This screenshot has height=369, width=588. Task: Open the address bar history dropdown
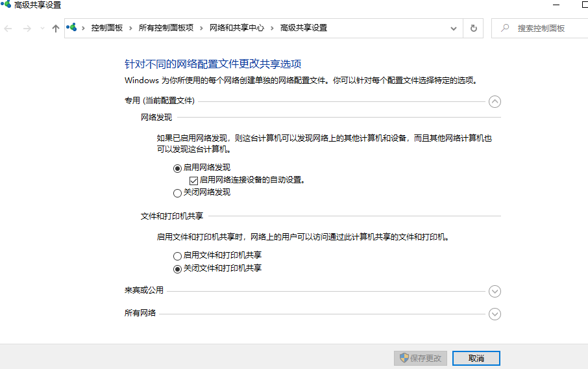coord(454,29)
